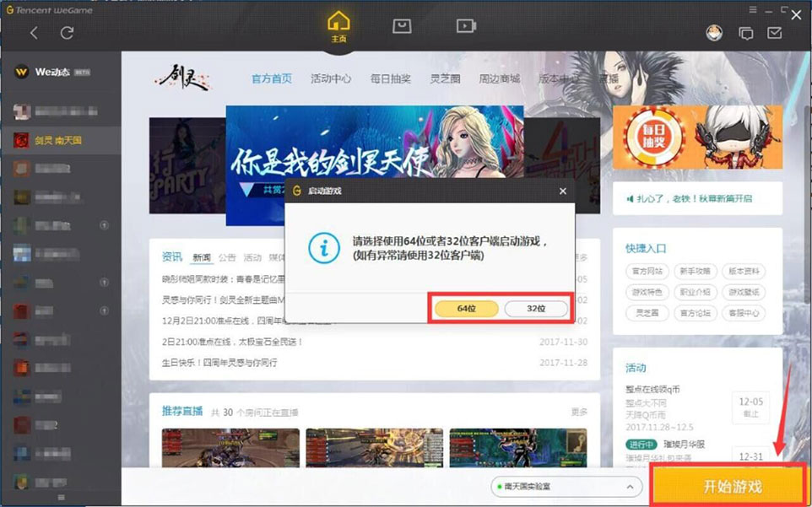Click the 12-05 activity deadline box

click(750, 407)
